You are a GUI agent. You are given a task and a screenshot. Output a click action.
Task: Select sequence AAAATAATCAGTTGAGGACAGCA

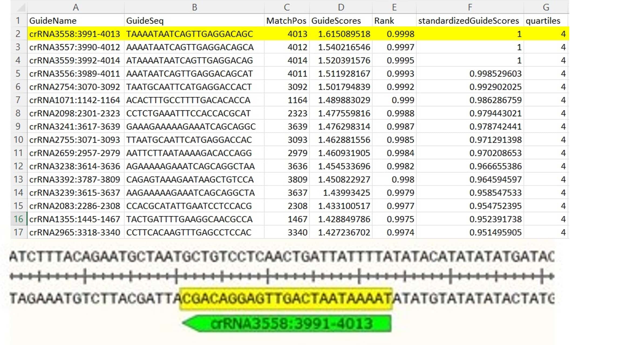click(194, 47)
